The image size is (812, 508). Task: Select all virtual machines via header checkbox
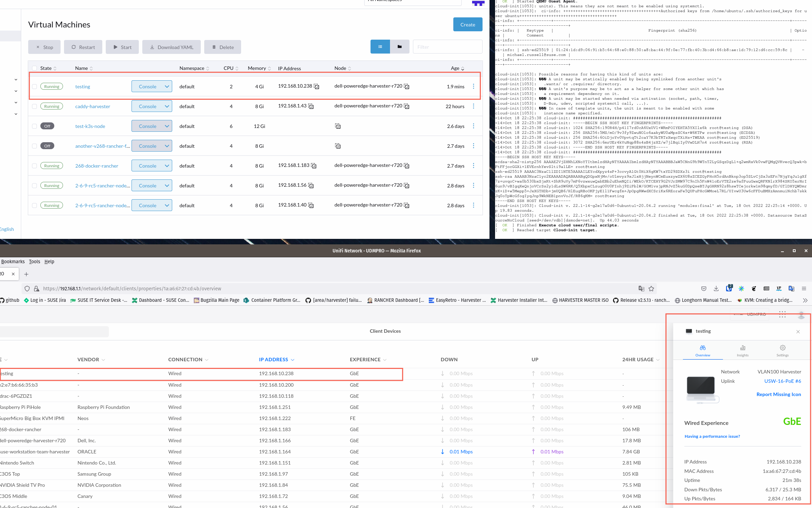(x=34, y=68)
